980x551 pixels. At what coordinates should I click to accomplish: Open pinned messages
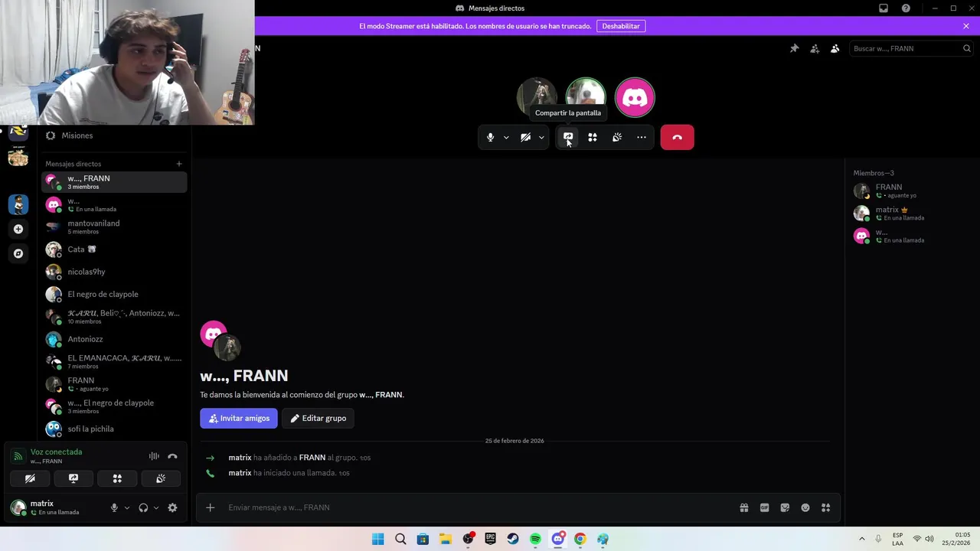pyautogui.click(x=795, y=48)
